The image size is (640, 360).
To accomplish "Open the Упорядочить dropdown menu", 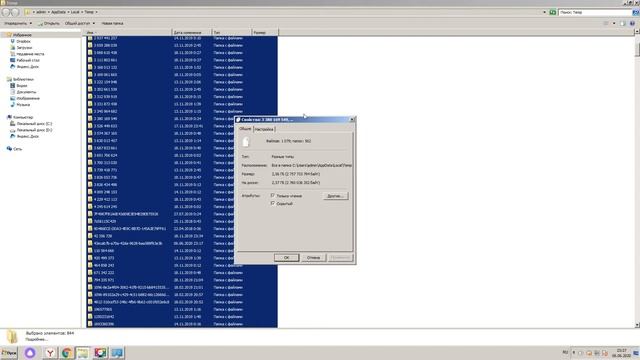I will 18,23.
